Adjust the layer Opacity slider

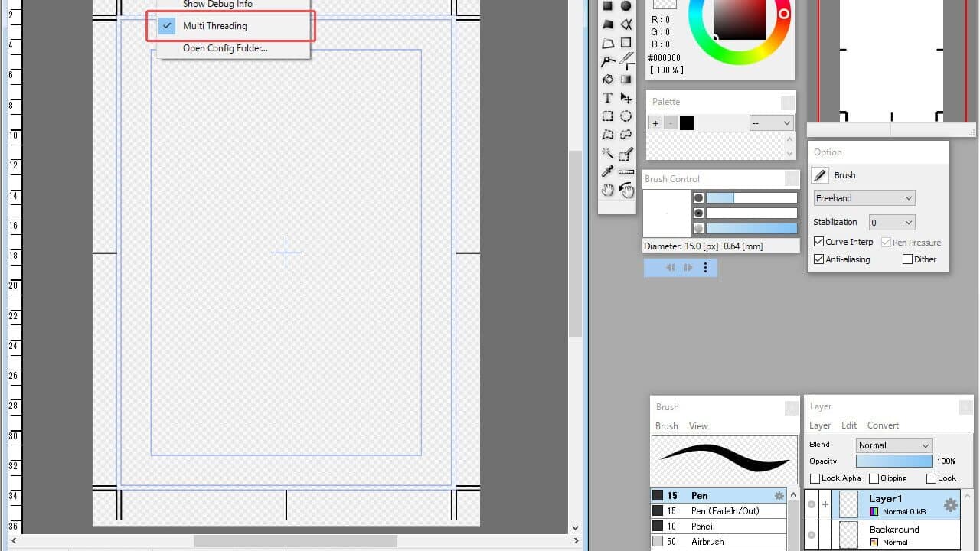[x=893, y=461]
